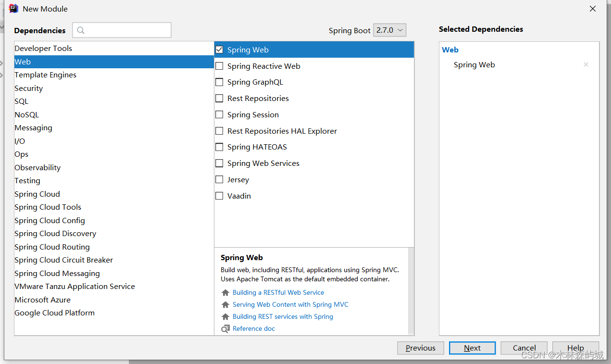Click the home icon beside Building REST services
This screenshot has width=611, height=364.
click(225, 317)
